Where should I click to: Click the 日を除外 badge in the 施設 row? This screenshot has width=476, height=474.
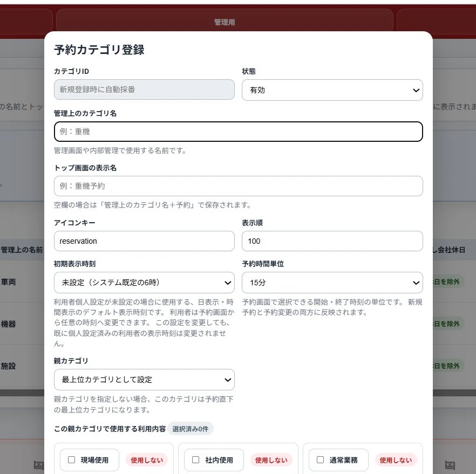(448, 366)
